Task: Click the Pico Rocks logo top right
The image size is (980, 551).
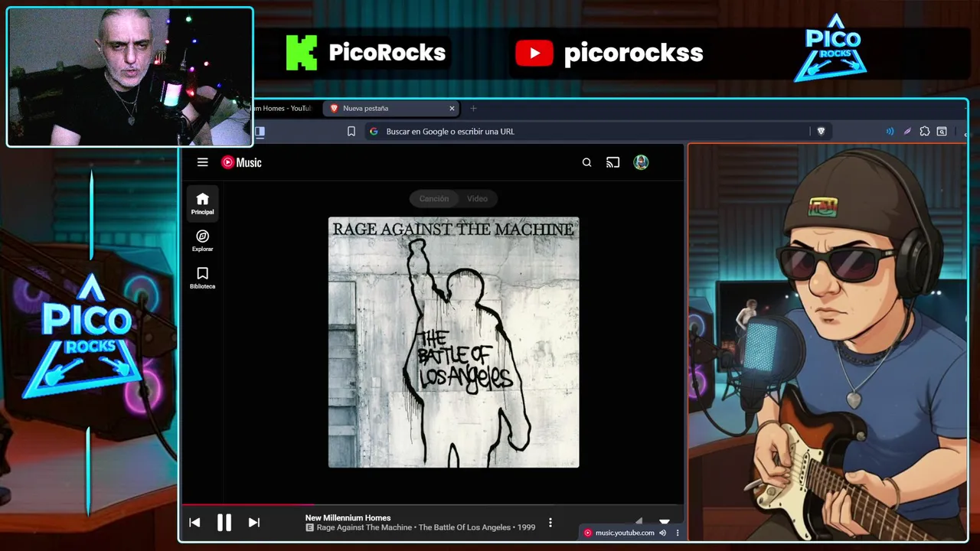Action: click(831, 48)
